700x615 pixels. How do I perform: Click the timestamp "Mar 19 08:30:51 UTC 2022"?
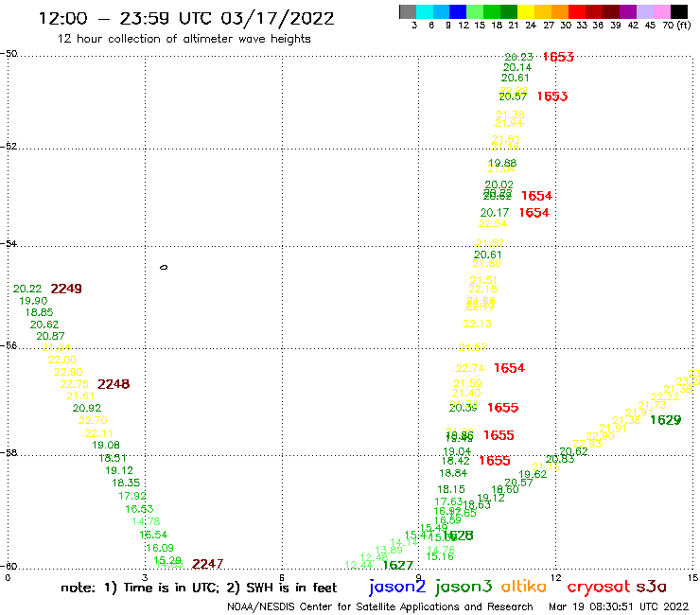[x=619, y=607]
